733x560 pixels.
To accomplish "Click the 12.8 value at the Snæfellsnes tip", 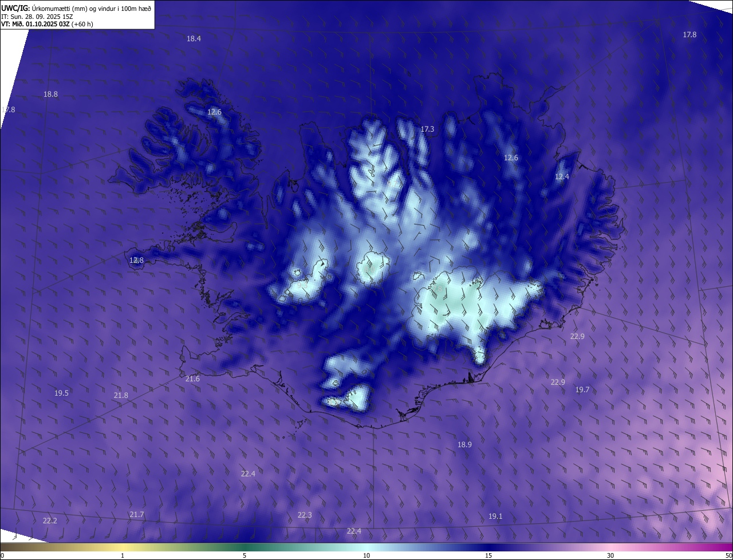I will pos(136,260).
